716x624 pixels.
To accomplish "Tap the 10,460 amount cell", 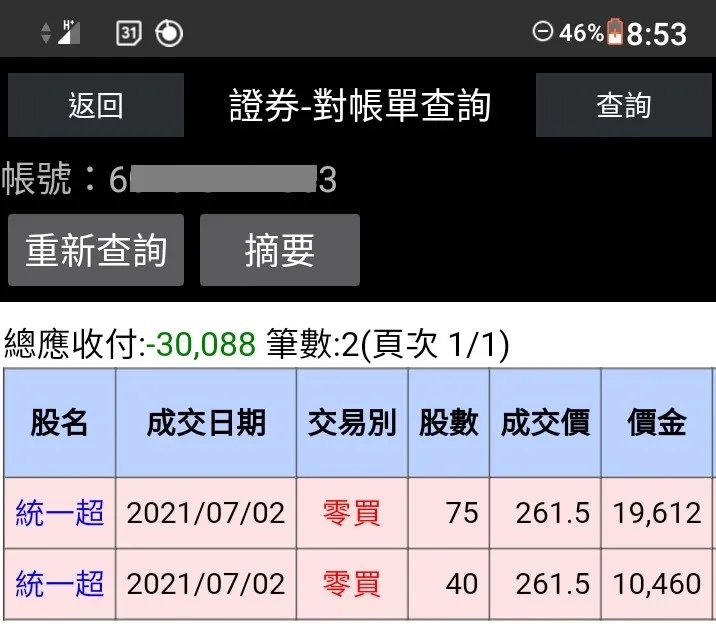I will 657,584.
